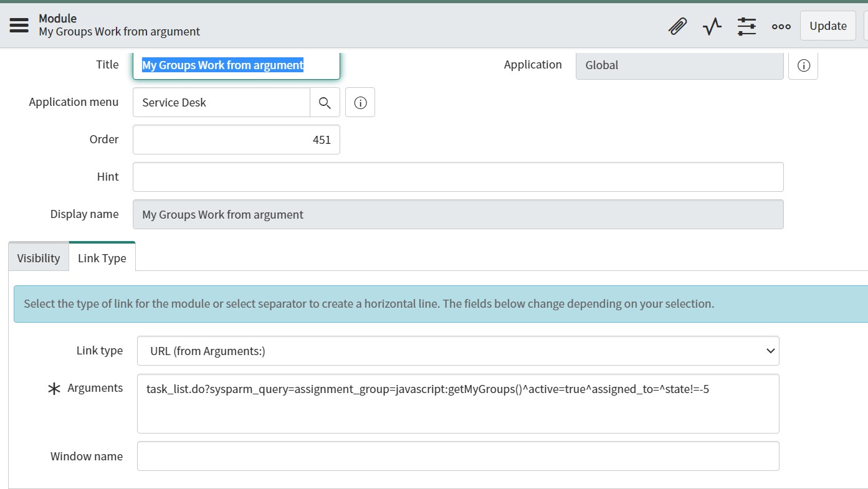Image resolution: width=868 pixels, height=489 pixels.
Task: Click the Link type label
Action: [x=100, y=350]
